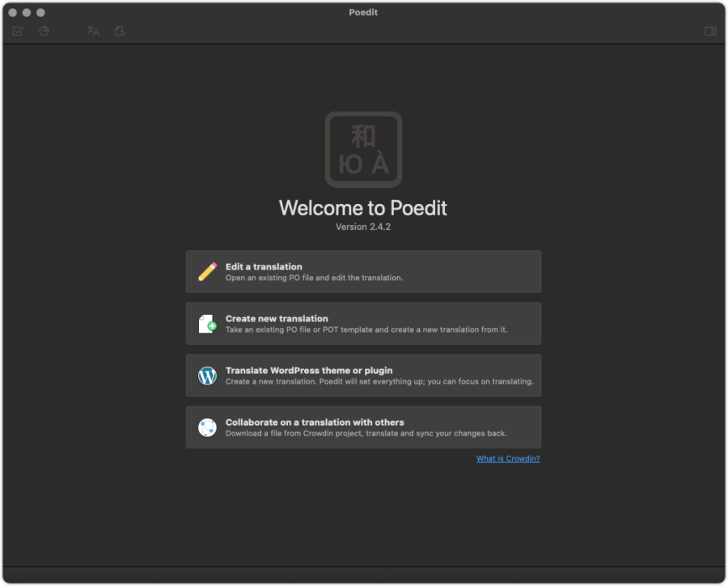The height and width of the screenshot is (586, 728).
Task: Click the update from code toolbar icon
Action: coord(120,31)
